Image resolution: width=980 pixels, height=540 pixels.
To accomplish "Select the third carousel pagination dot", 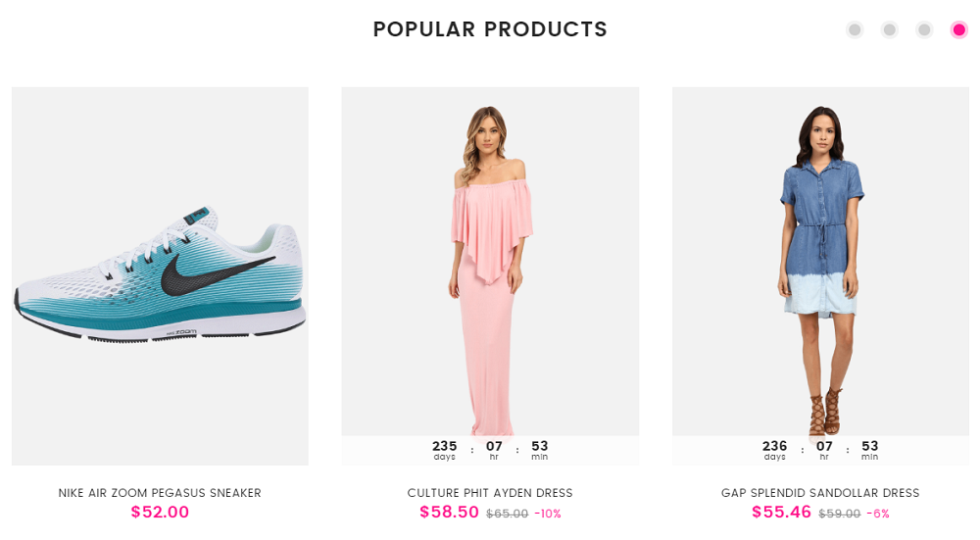I will (924, 29).
